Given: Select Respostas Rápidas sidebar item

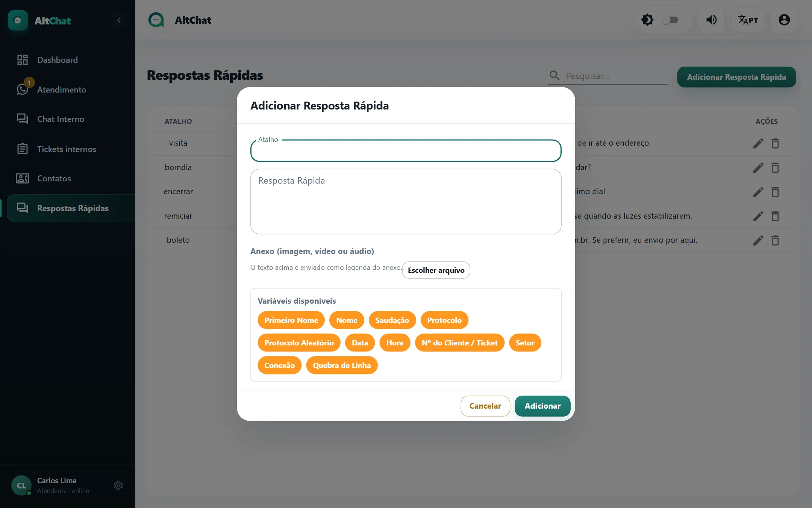Looking at the screenshot, I should (x=71, y=208).
